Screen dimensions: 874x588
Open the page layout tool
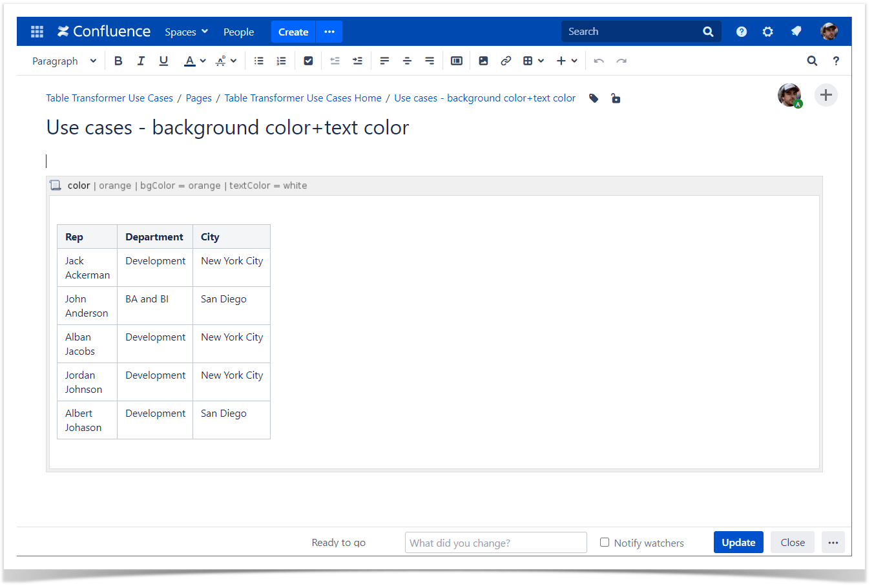coord(457,60)
